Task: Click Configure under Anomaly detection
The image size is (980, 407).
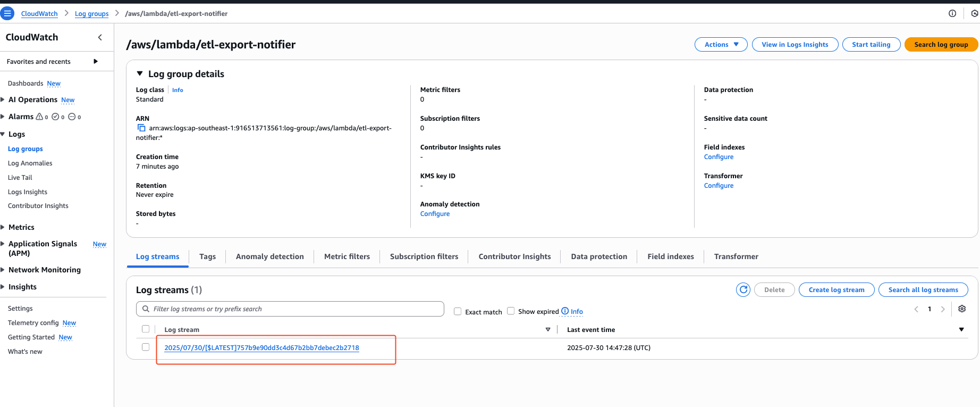Action: [x=435, y=214]
